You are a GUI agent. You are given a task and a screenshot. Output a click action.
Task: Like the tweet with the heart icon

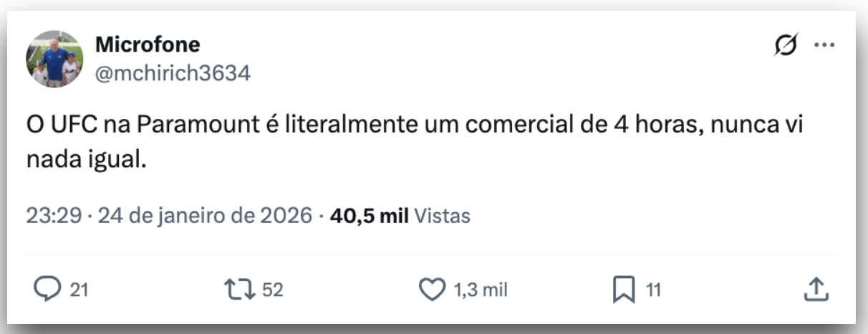[x=431, y=290]
